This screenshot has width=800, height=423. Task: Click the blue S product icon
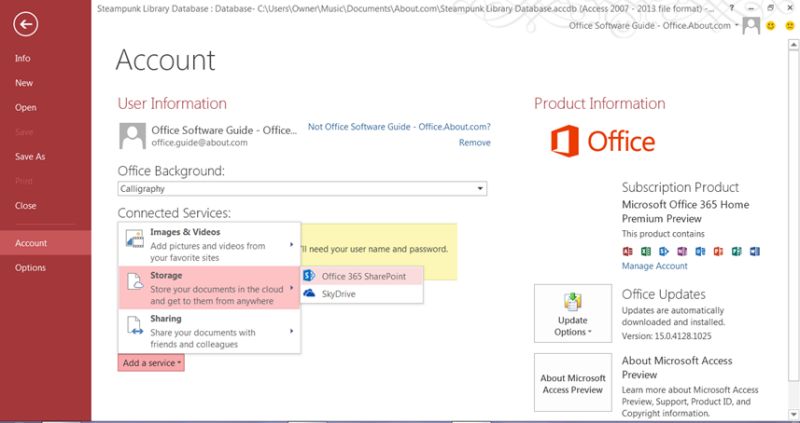coord(664,251)
